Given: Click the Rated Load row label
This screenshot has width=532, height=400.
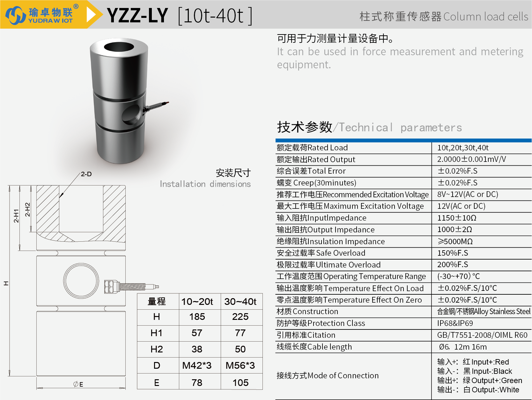Looking at the screenshot, I should [x=312, y=148].
